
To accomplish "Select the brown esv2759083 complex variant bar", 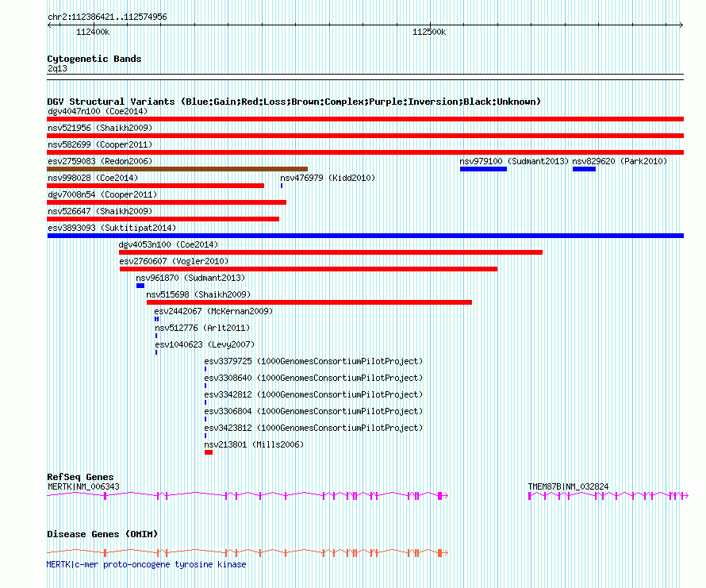I will click(x=178, y=169).
